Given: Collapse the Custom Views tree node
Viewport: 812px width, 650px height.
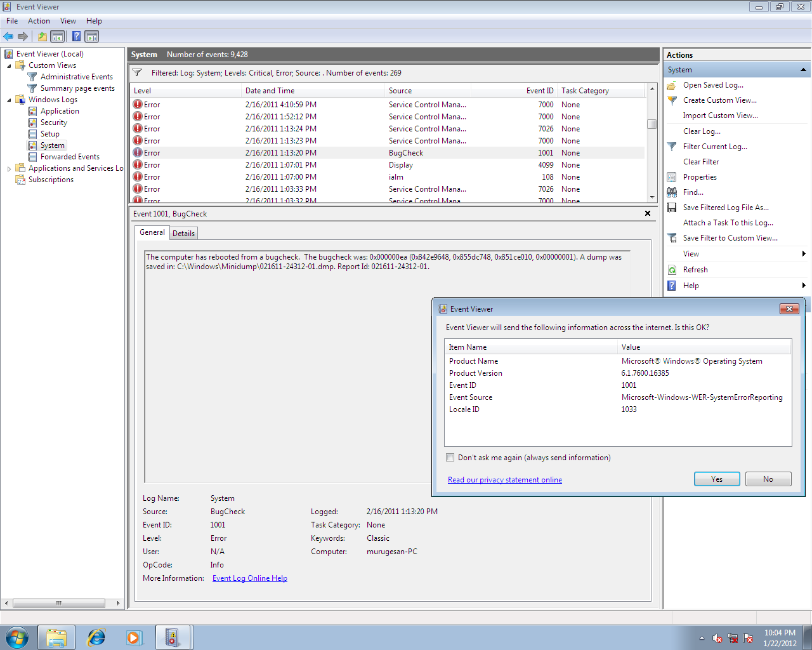Looking at the screenshot, I should click(x=9, y=65).
